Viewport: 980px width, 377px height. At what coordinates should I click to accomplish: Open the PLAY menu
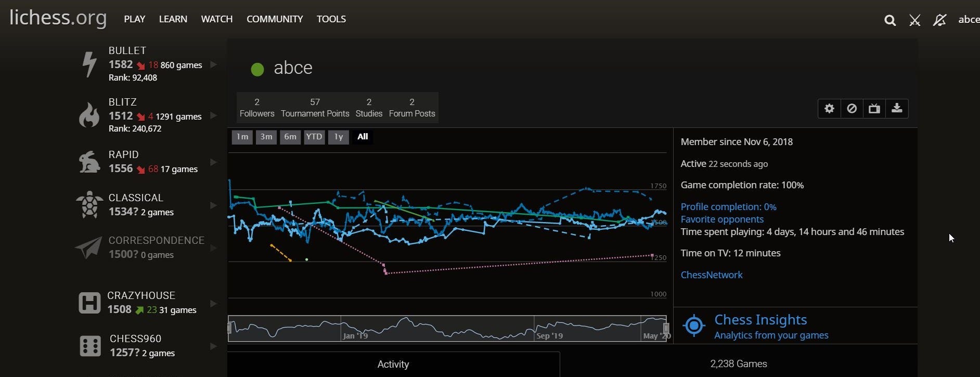[x=135, y=19]
